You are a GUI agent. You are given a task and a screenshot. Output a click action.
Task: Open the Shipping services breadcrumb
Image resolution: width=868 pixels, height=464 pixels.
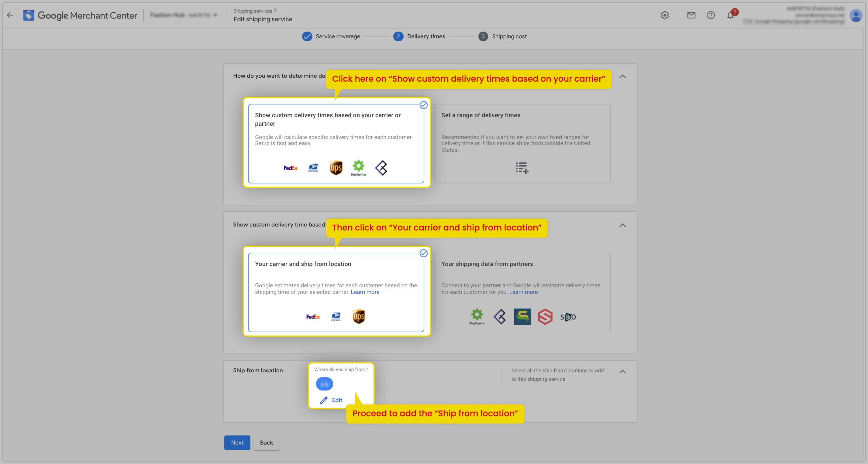click(x=253, y=11)
